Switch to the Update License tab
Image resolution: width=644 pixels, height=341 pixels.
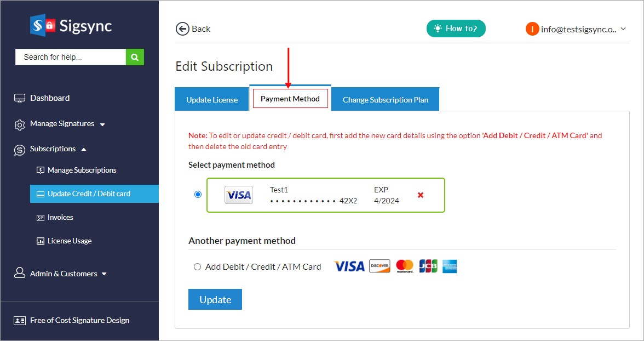212,100
